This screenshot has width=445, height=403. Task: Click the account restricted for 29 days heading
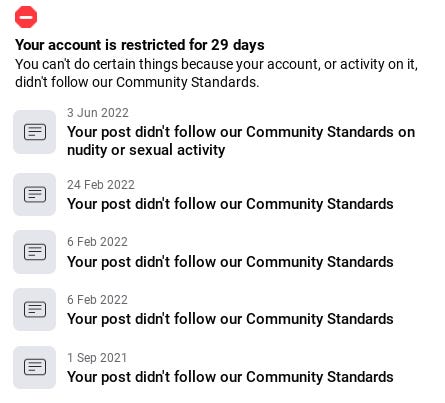pyautogui.click(x=140, y=45)
